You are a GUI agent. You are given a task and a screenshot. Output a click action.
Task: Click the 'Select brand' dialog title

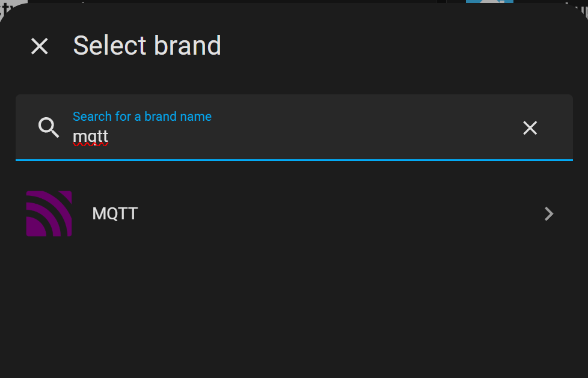point(147,46)
